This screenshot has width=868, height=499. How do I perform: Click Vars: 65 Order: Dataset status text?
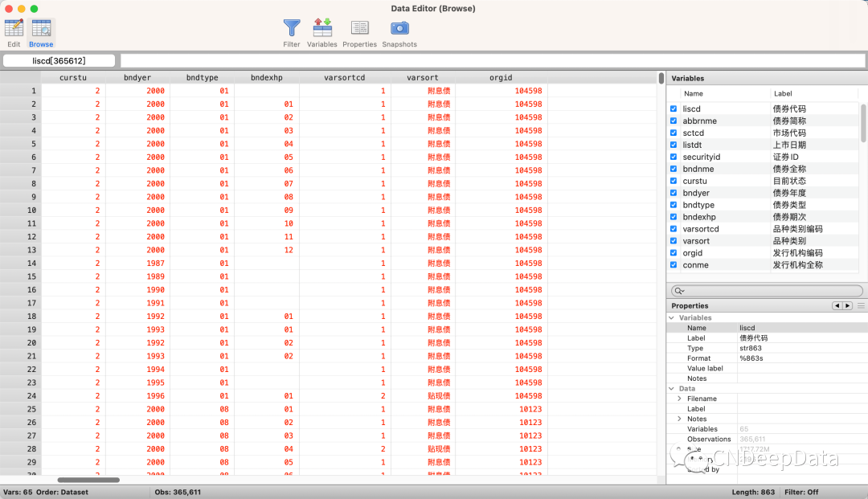(45, 492)
